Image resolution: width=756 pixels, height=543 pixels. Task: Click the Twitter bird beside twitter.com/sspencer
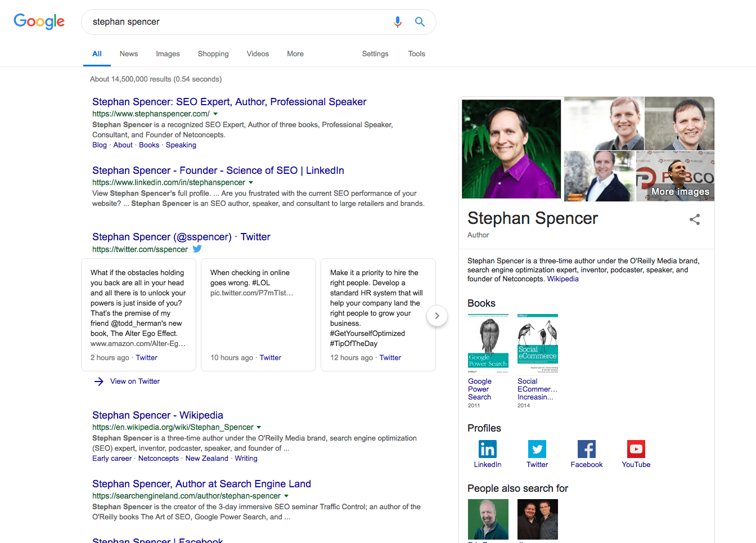click(197, 249)
